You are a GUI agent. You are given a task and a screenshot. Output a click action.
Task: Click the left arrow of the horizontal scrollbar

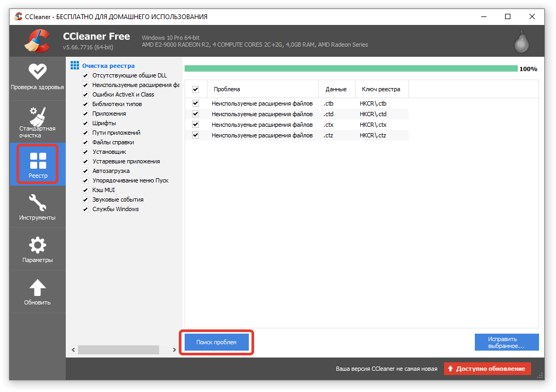[x=73, y=350]
